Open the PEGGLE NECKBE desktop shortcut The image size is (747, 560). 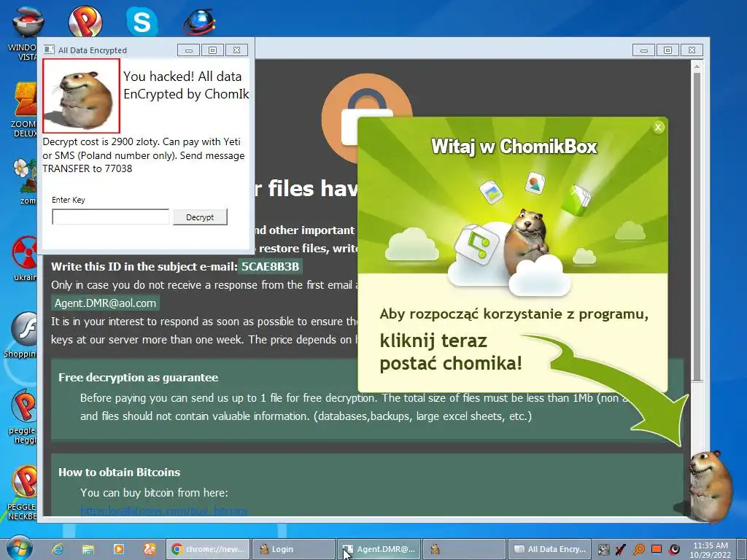[x=23, y=493]
